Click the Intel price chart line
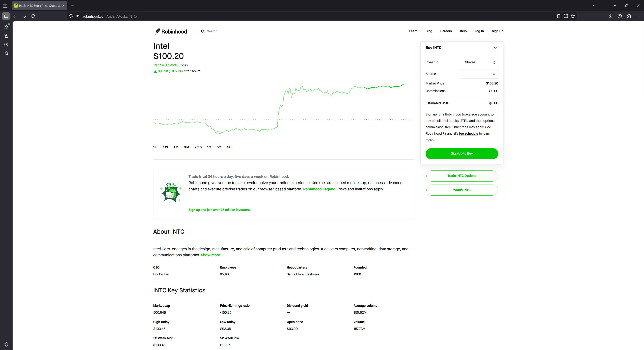 pyautogui.click(x=278, y=109)
